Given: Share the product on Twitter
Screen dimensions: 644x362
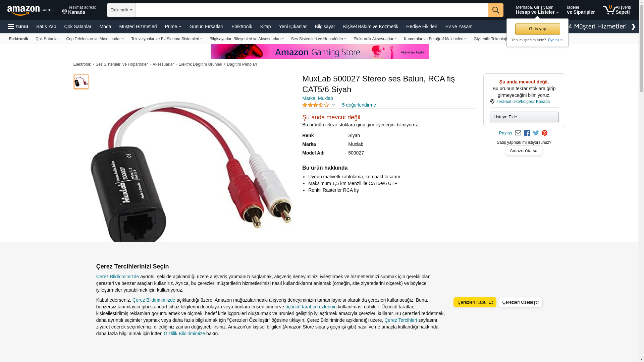Looking at the screenshot, I should point(536,133).
